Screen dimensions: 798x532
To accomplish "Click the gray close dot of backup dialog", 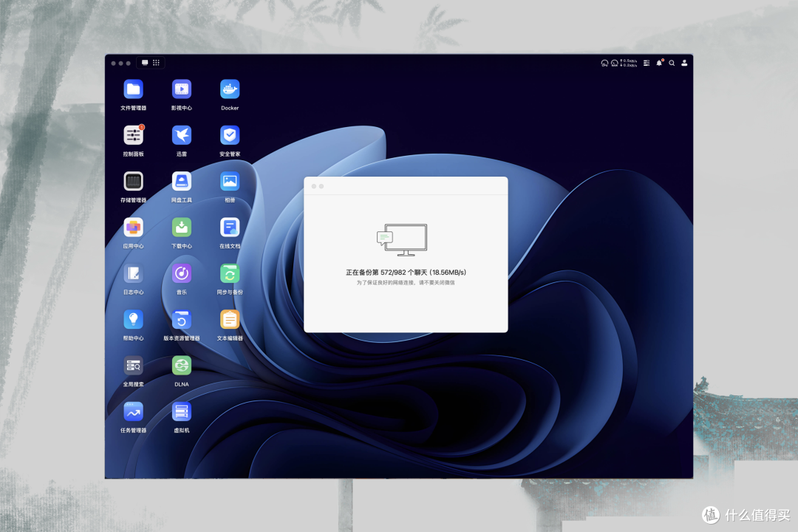I will [x=314, y=186].
